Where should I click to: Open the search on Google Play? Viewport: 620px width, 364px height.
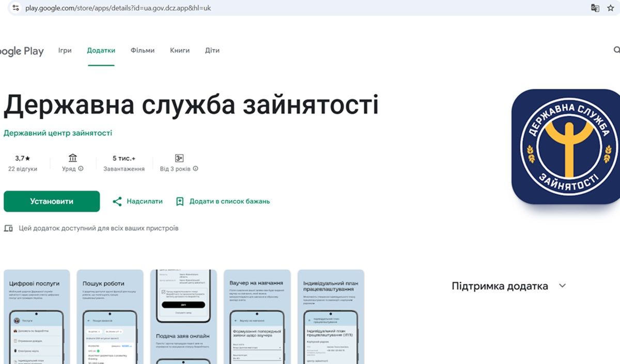(616, 50)
